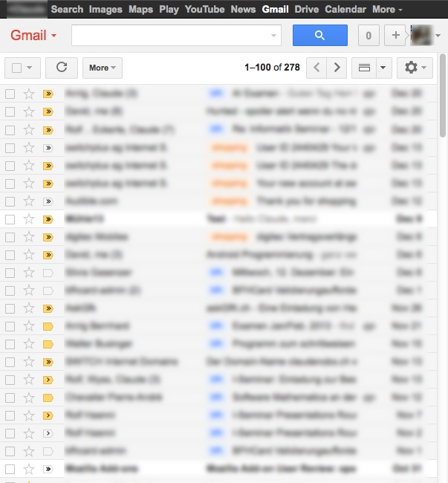Expand the account dropdown arrow beside avatar
Image resolution: width=448 pixels, height=483 pixels.
[438, 36]
